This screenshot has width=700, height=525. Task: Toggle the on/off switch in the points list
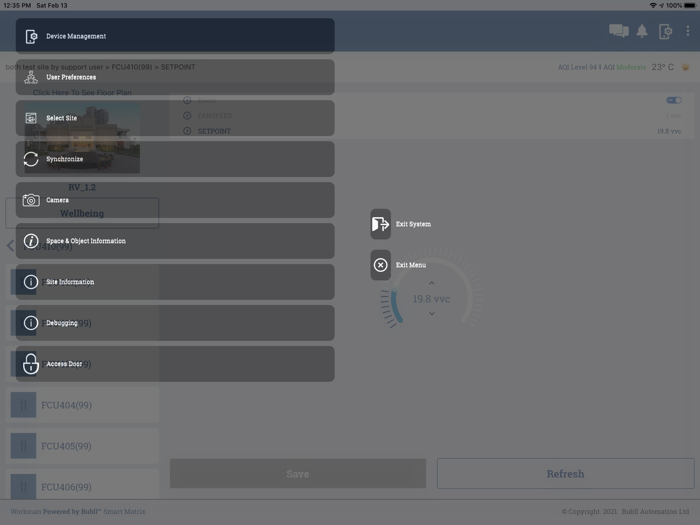coord(673,100)
